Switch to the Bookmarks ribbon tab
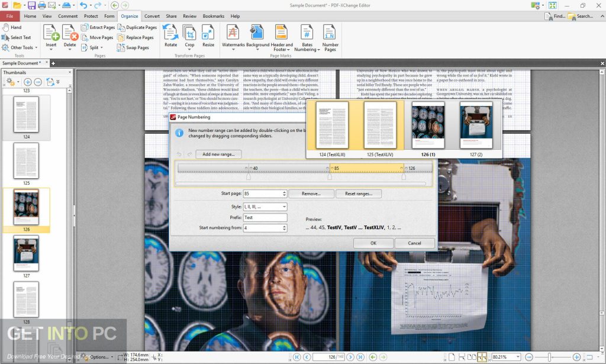The image size is (606, 364). click(x=213, y=16)
